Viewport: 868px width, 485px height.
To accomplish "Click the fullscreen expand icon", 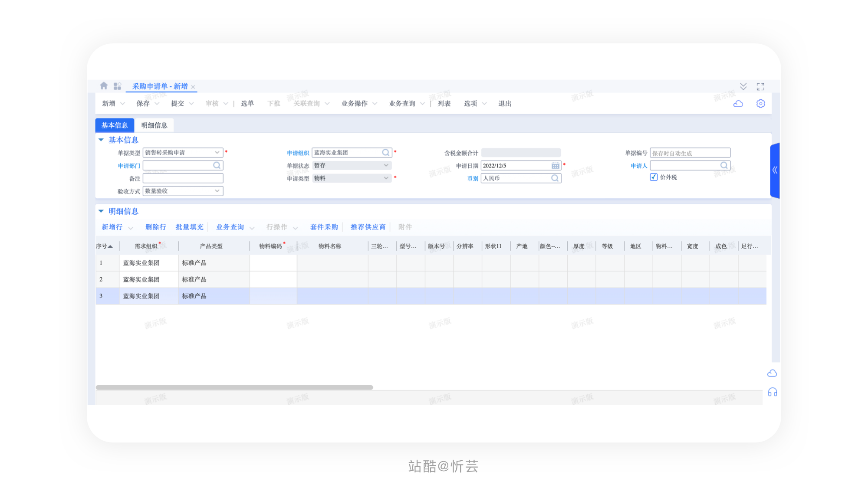I will click(x=760, y=86).
